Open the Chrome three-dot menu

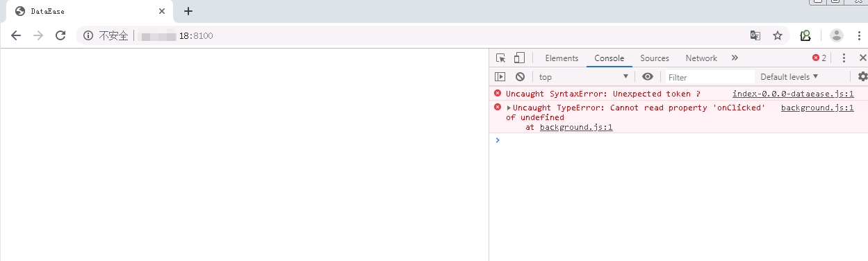tap(859, 35)
